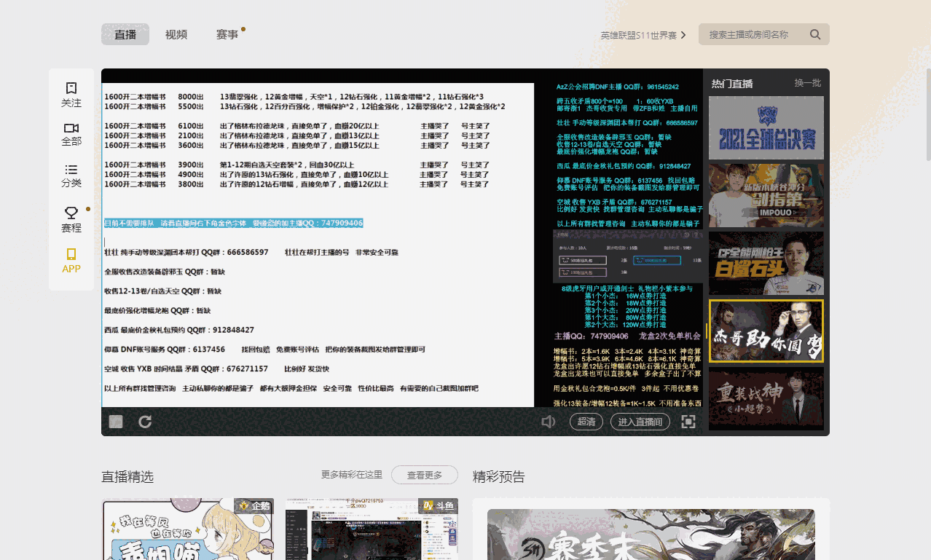Open the 超清 quality selector

(586, 421)
